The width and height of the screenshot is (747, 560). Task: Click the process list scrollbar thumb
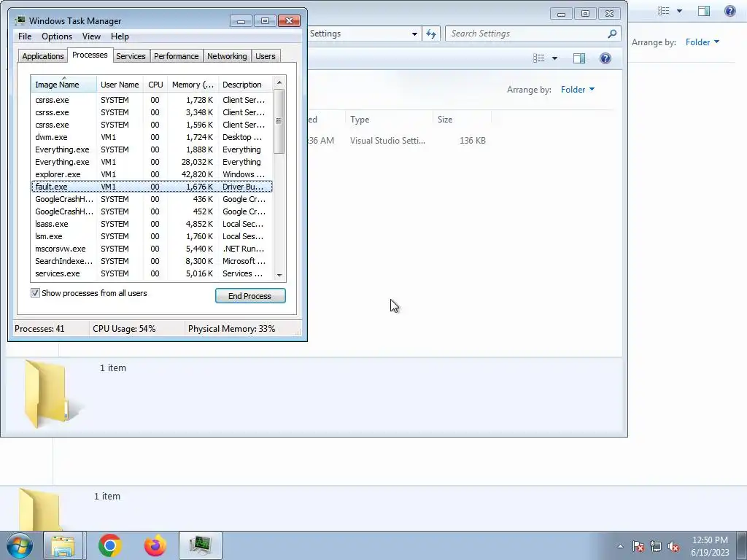coord(279,122)
